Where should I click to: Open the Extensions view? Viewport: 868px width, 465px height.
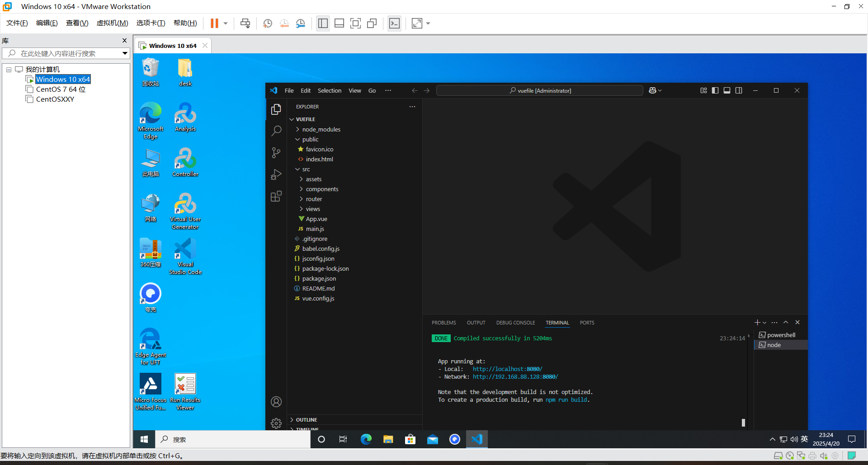(276, 196)
